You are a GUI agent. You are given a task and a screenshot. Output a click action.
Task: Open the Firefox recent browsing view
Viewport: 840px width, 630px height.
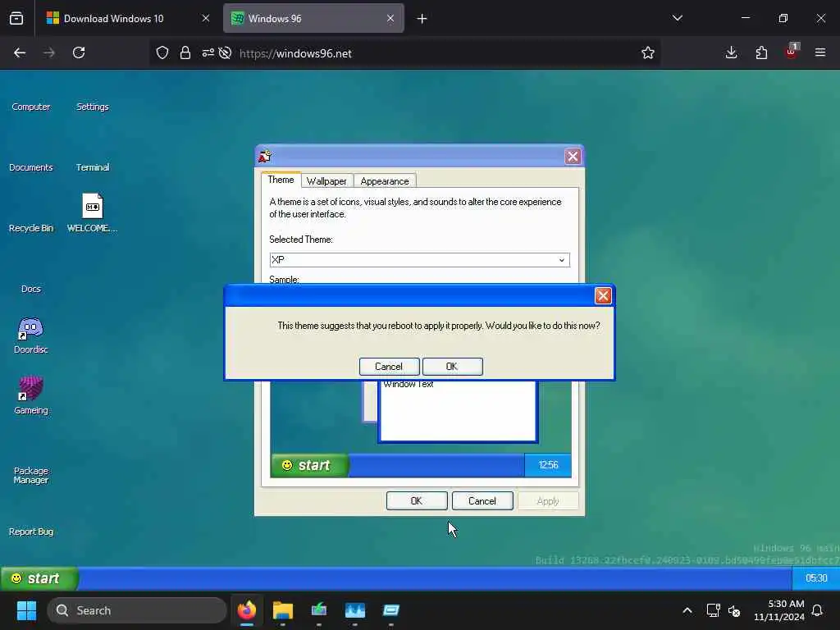pos(16,19)
